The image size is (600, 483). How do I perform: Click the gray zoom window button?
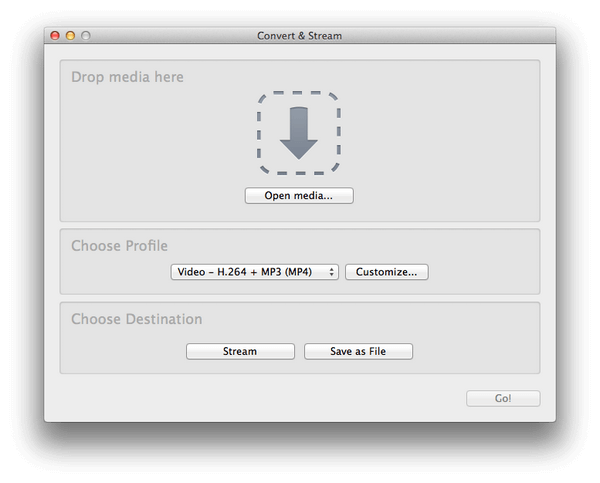click(86, 36)
